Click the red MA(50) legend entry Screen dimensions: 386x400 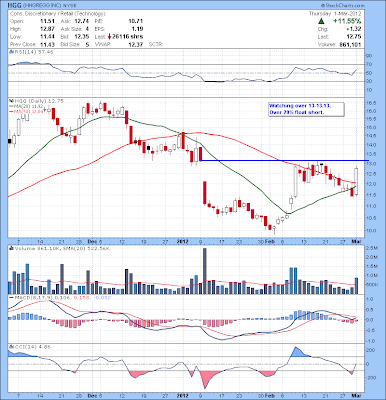26,112
